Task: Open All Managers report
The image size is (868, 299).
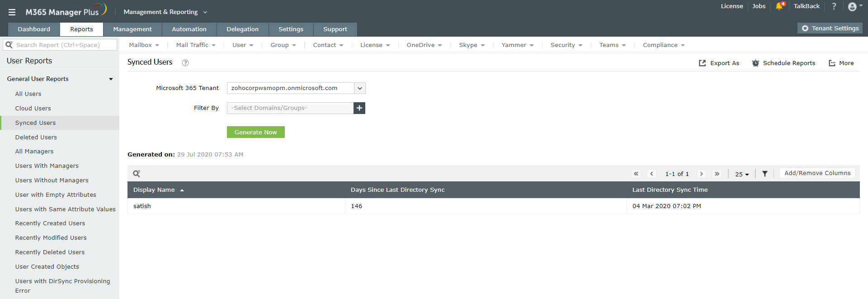Action: tap(34, 152)
